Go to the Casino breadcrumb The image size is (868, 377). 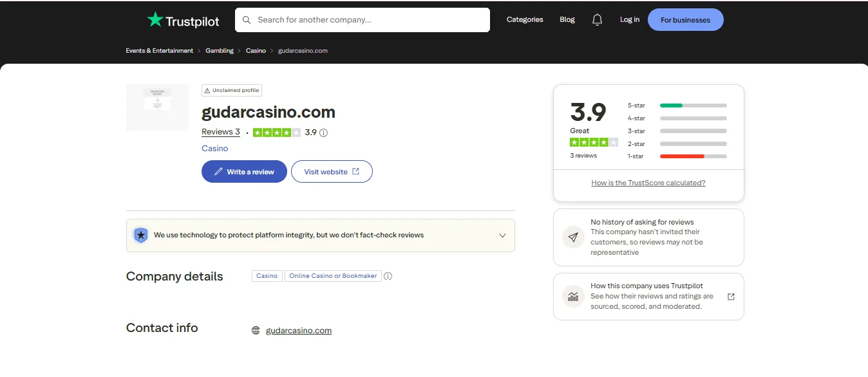pos(256,51)
